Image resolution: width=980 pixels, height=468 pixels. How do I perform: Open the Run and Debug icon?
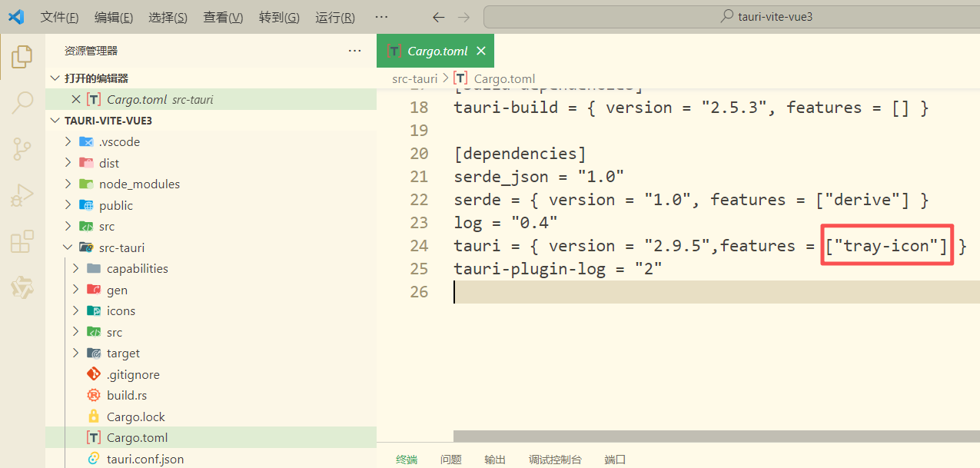[22, 195]
